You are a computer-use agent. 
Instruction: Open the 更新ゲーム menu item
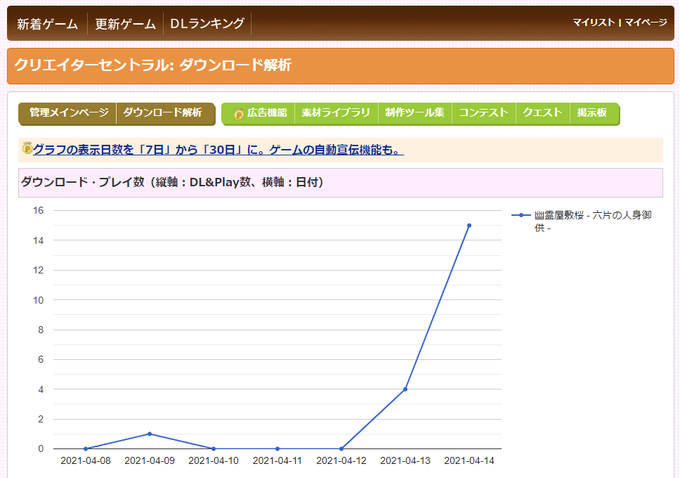(125, 23)
